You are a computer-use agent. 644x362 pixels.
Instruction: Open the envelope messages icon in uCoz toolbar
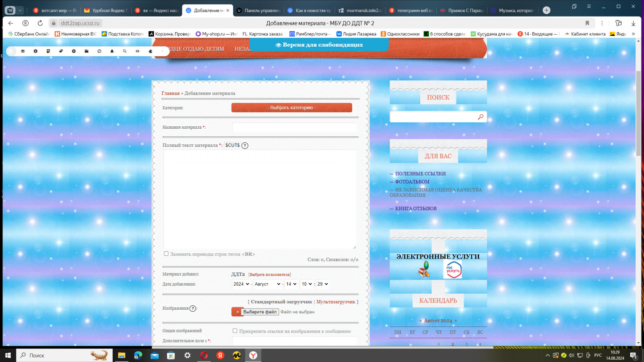tap(23, 51)
